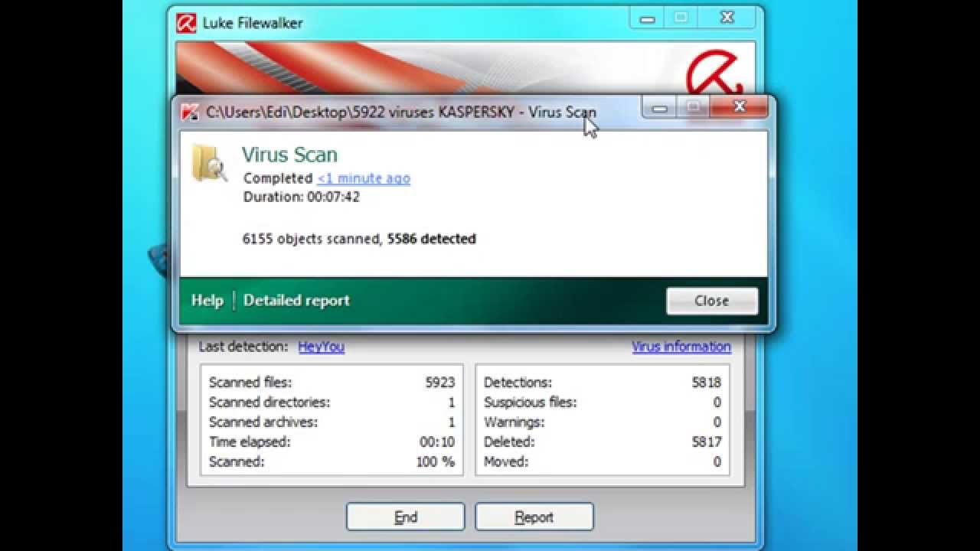
Task: Click the Scanned 100 % value
Action: click(x=436, y=462)
